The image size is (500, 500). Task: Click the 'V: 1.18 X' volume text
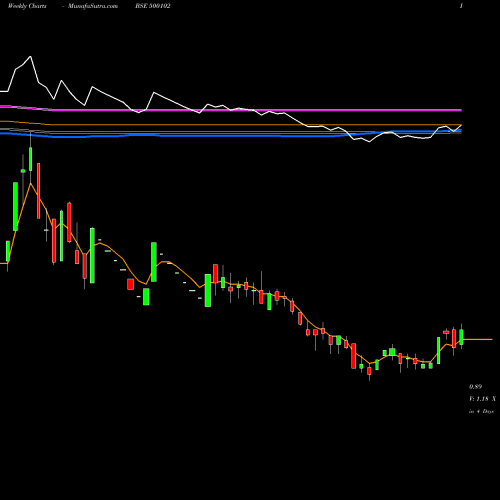482,399
